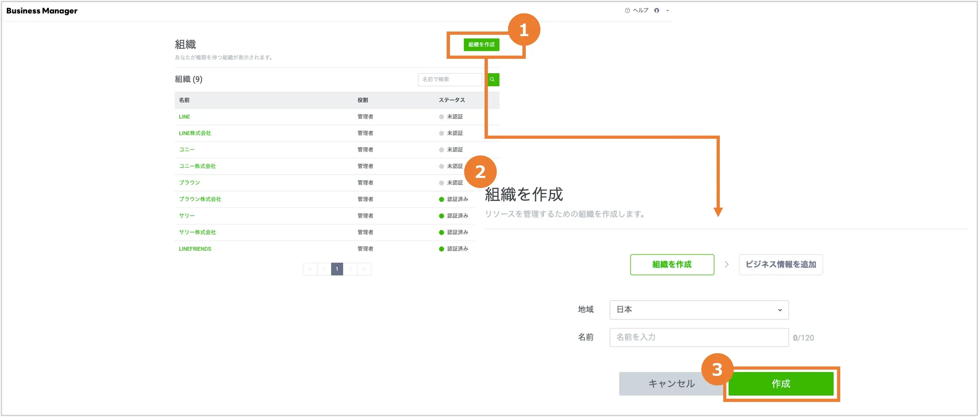Go to next page with right arrow
The height and width of the screenshot is (418, 980).
pyautogui.click(x=350, y=269)
